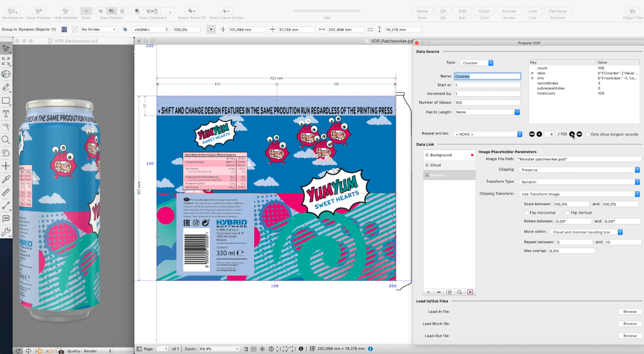Click the fill color swatch in control bar
This screenshot has width=644, height=354.
click(64, 29)
